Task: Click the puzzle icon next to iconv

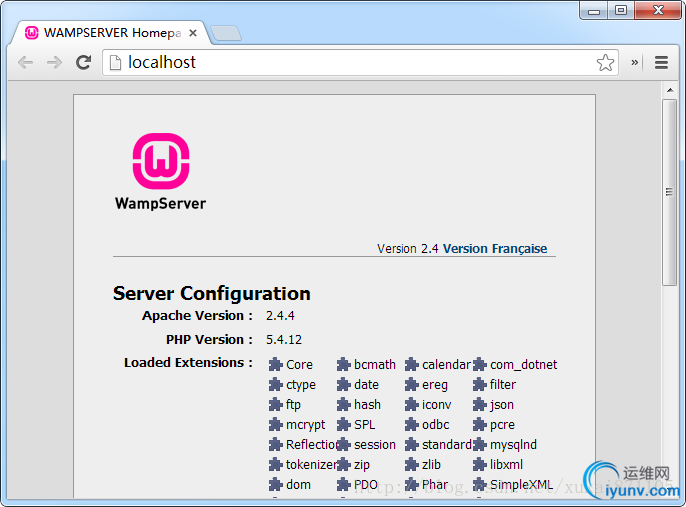Action: 412,404
